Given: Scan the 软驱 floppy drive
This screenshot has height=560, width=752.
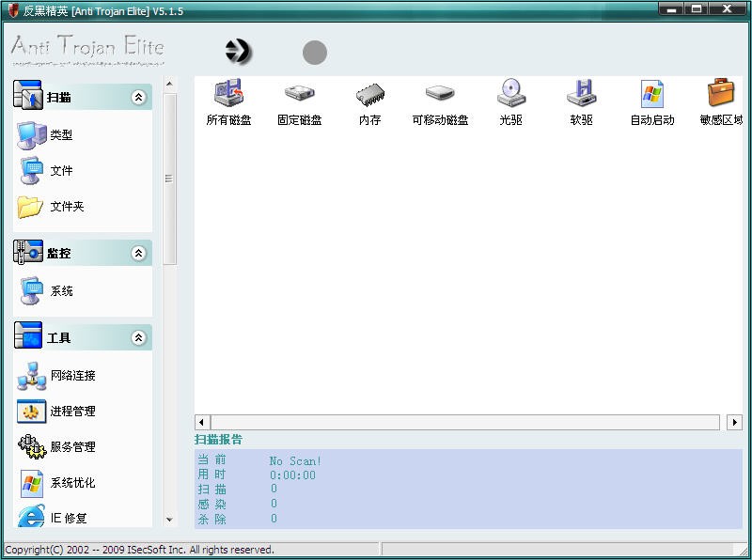Looking at the screenshot, I should pyautogui.click(x=580, y=101).
